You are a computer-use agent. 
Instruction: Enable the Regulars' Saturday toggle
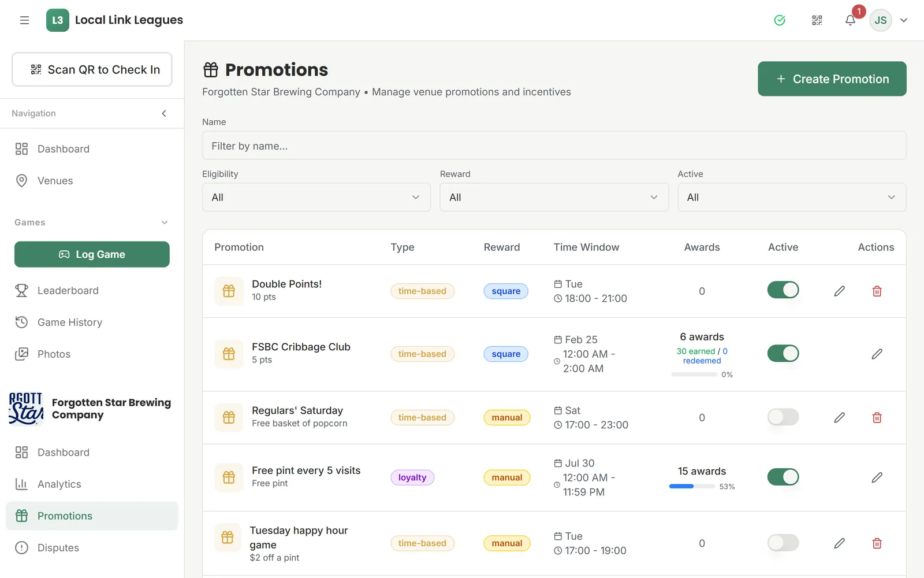point(783,417)
